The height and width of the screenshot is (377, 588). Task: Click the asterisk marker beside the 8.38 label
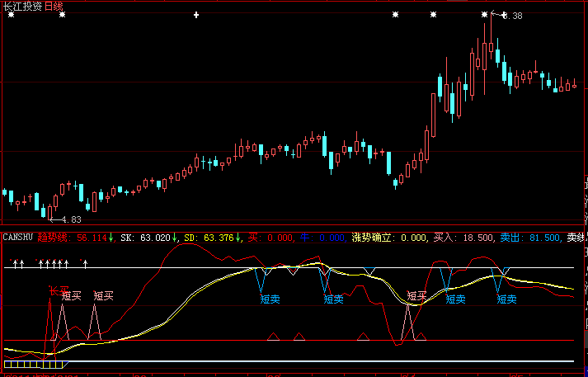[485, 16]
